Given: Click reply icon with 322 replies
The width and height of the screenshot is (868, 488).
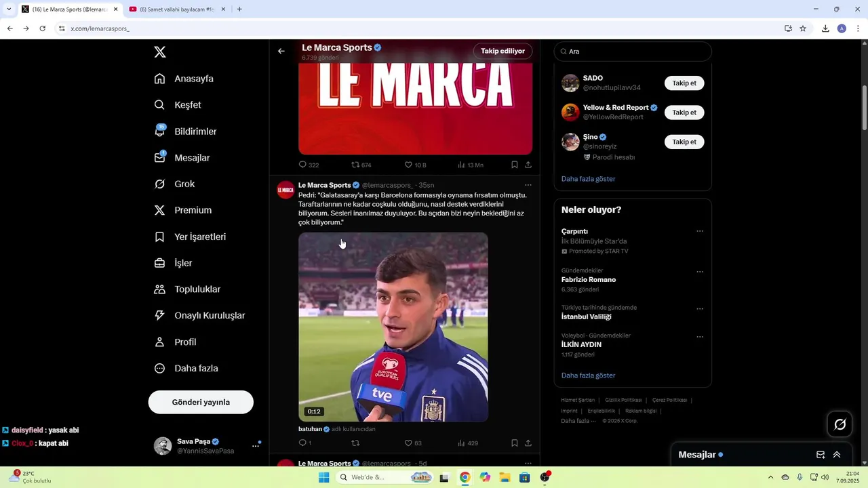Looking at the screenshot, I should coord(309,165).
